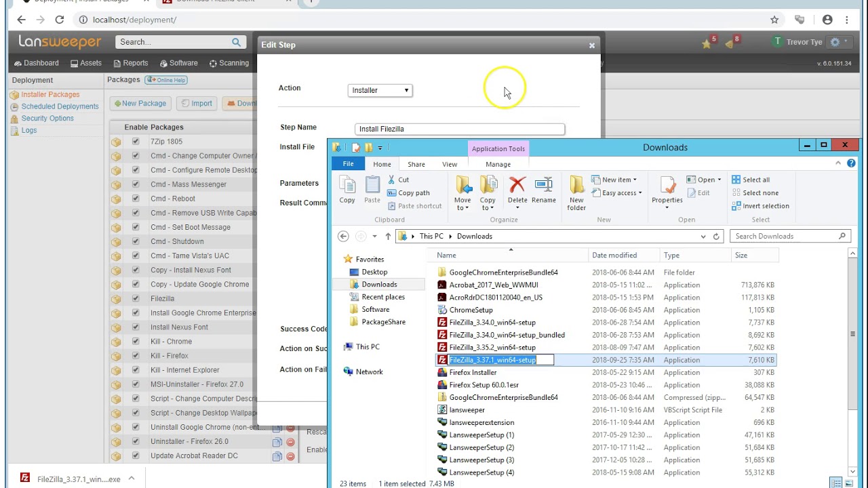868x488 pixels.
Task: Click the Lansweeper search magnifier icon
Action: tap(236, 42)
